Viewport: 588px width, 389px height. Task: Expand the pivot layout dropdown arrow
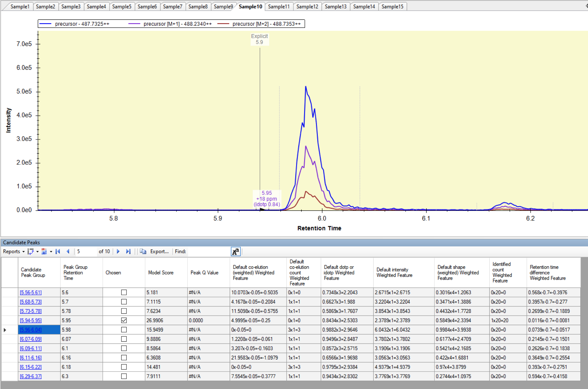pos(37,252)
